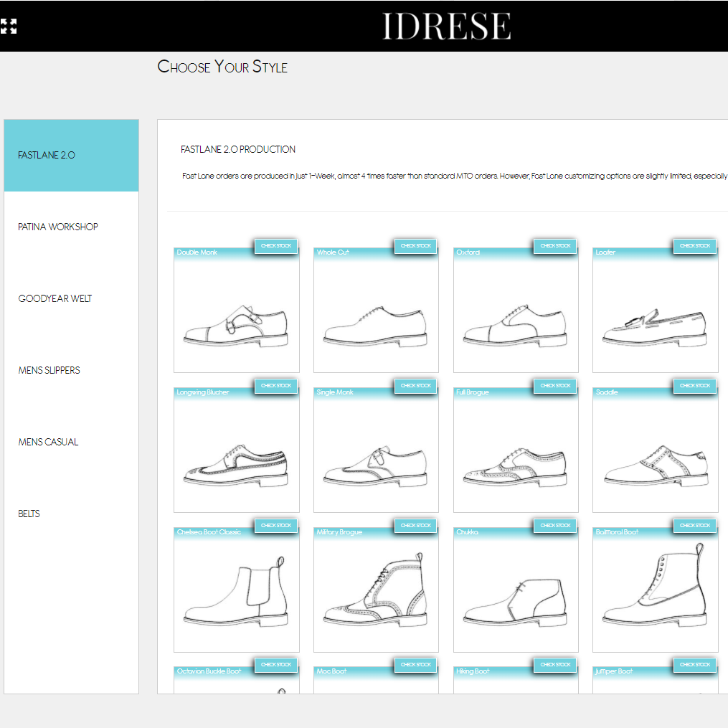Click the Choose Your Style heading
728x728 pixels.
tap(222, 67)
